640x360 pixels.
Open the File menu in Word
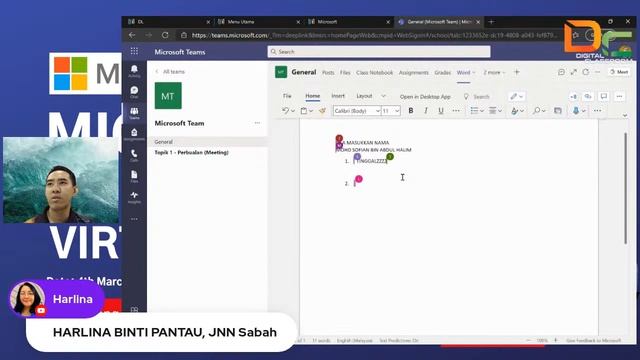click(287, 96)
